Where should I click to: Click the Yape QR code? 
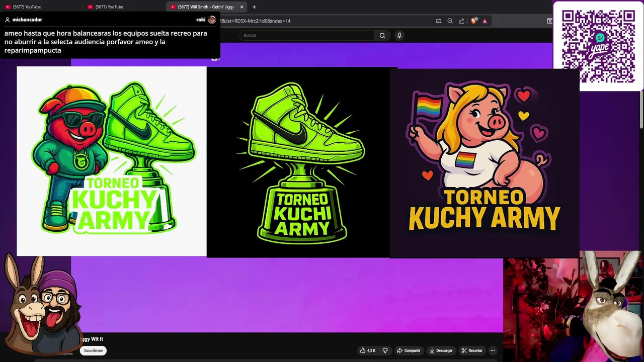pos(598,46)
